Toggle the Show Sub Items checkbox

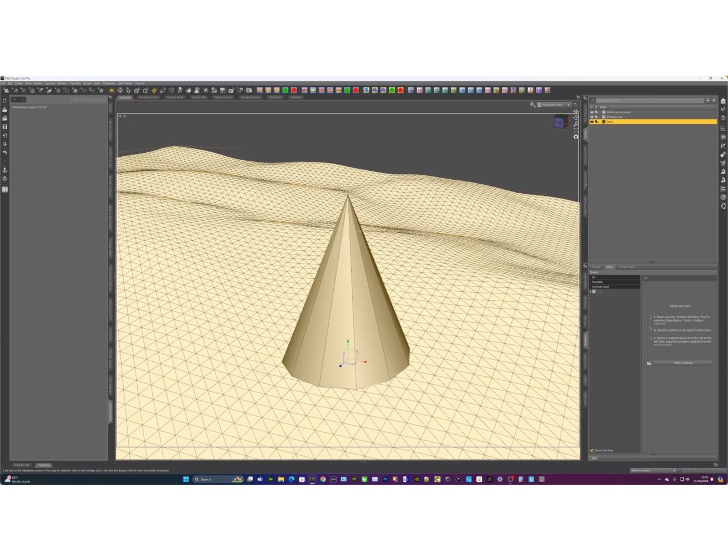[x=592, y=450]
